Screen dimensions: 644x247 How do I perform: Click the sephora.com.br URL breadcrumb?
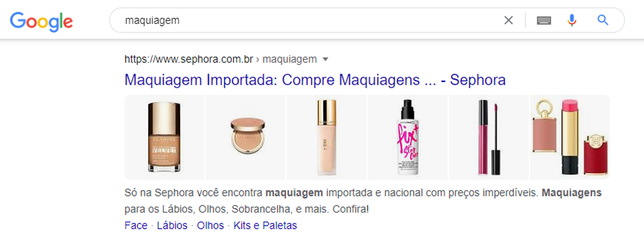tap(188, 60)
